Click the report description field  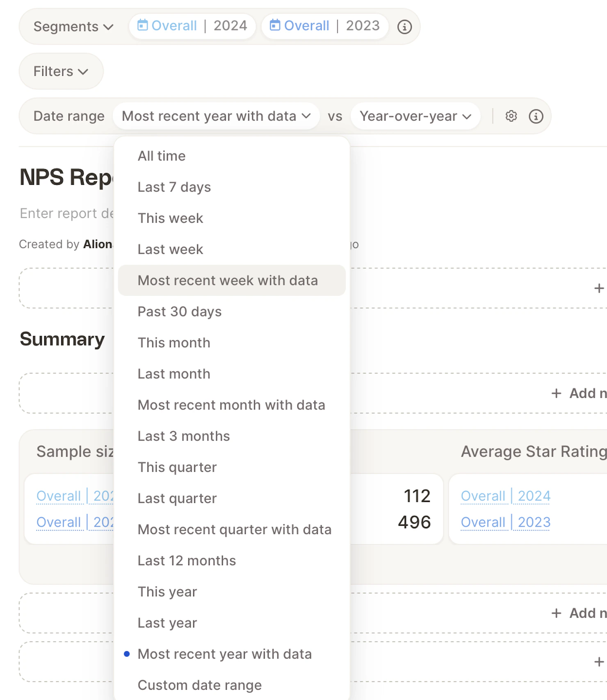66,214
